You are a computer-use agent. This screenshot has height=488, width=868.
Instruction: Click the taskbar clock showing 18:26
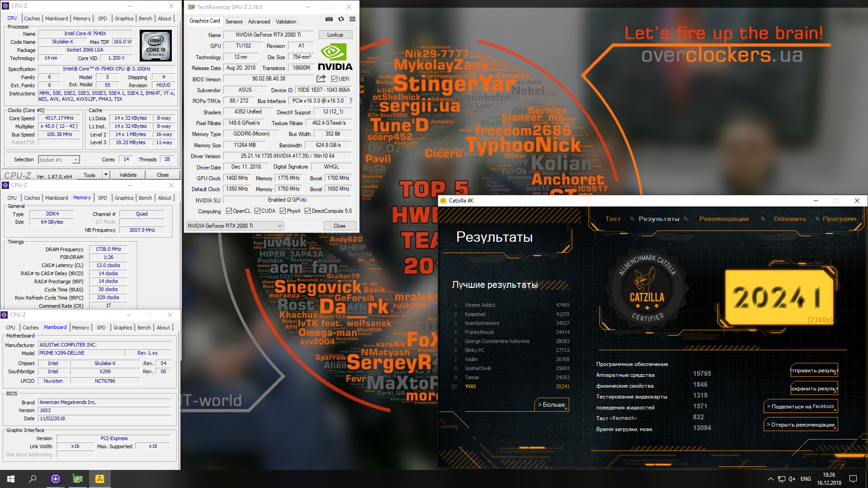pyautogui.click(x=829, y=479)
